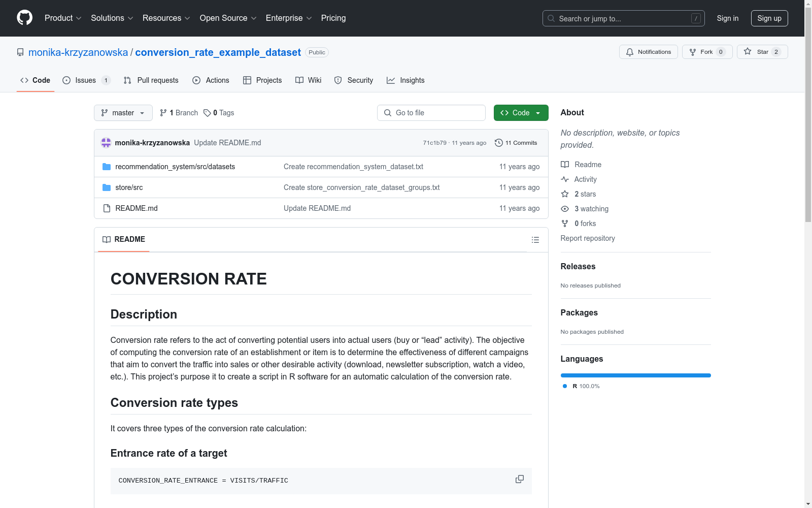Image resolution: width=812 pixels, height=508 pixels.
Task: Open the 0 forks link
Action: coord(579,224)
